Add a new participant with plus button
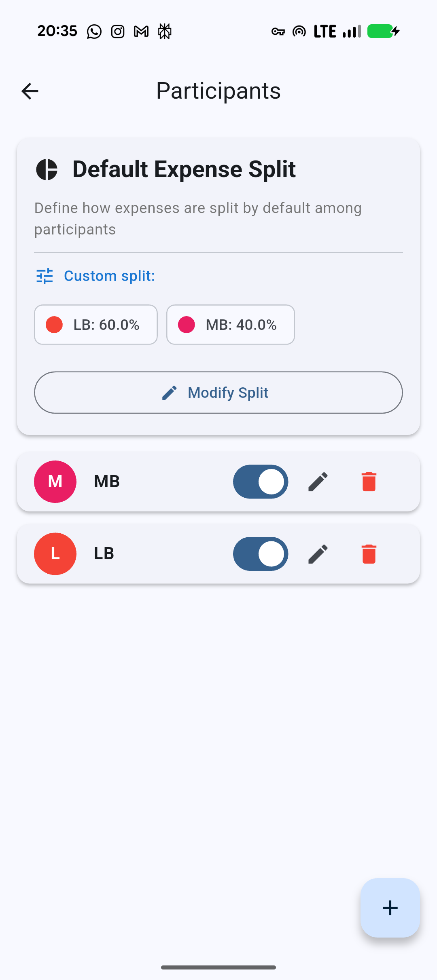Screen dimensions: 437x980 (x=390, y=908)
